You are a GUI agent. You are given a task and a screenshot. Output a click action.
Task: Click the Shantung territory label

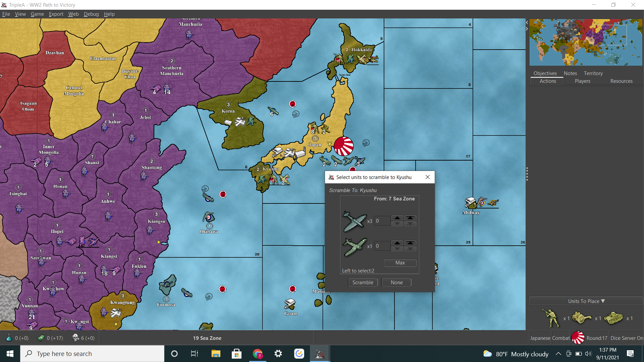tap(152, 168)
